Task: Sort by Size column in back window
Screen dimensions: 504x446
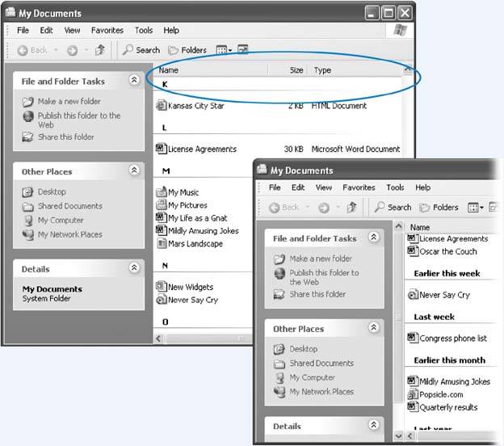Action: (x=288, y=69)
